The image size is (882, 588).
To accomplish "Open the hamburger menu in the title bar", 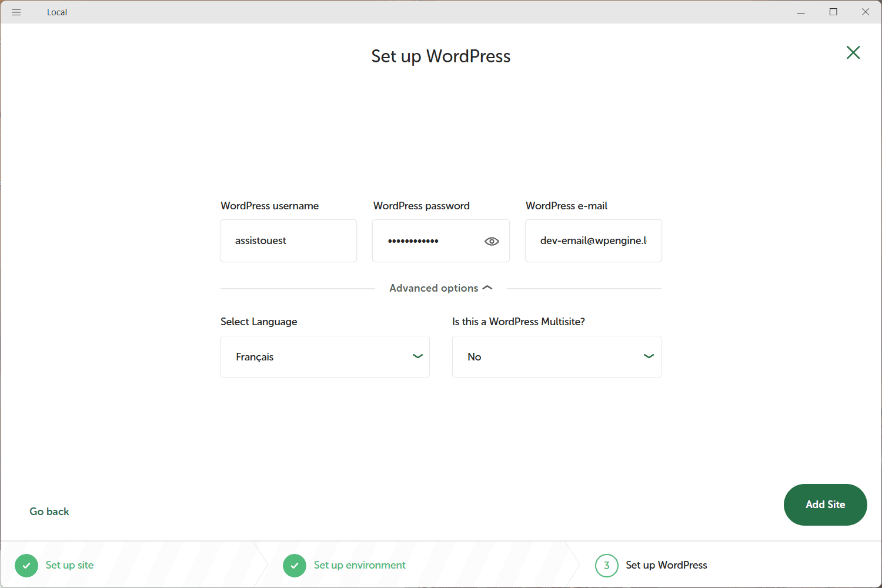I will (16, 12).
